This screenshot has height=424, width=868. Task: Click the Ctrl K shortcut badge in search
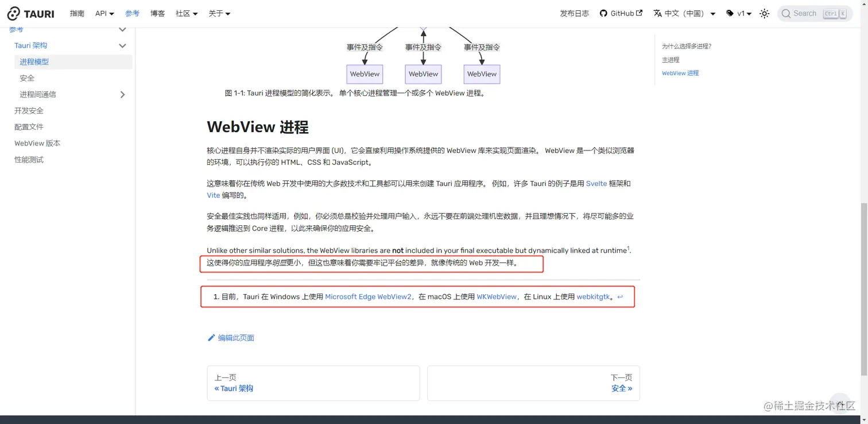click(x=836, y=13)
